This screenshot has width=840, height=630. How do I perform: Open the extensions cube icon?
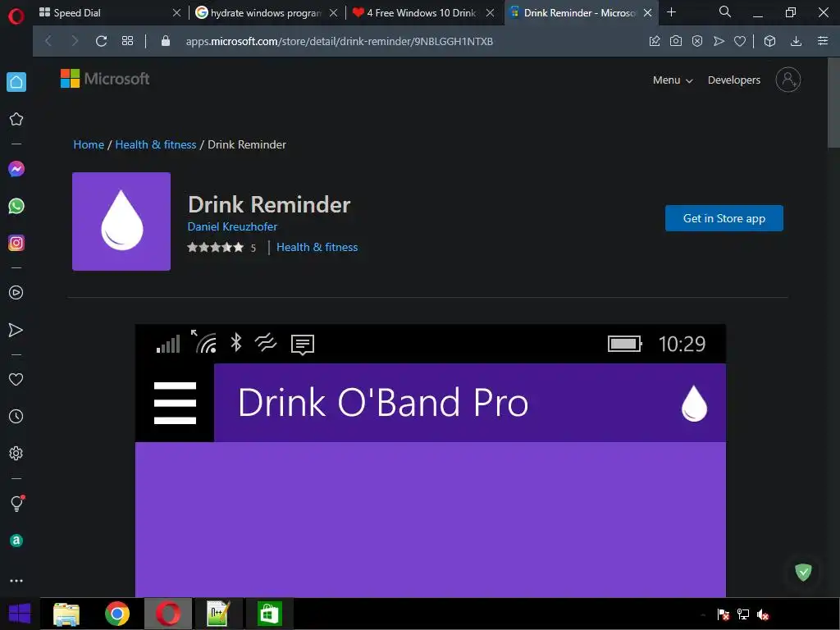click(x=769, y=41)
